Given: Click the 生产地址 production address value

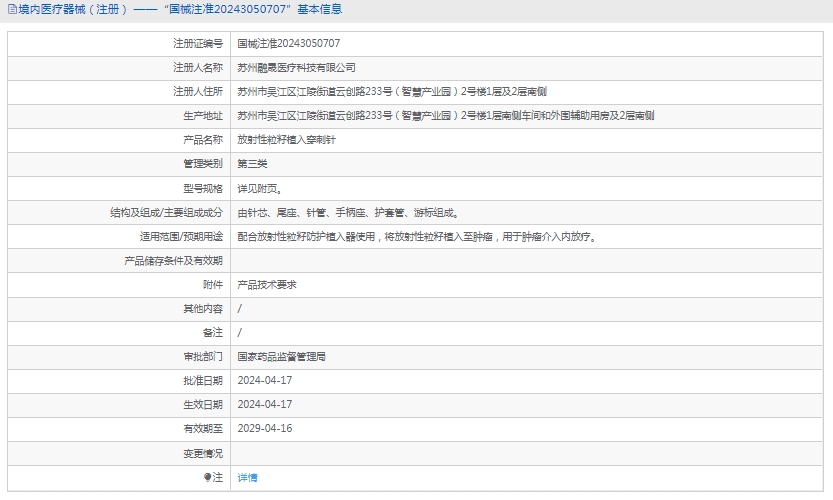Looking at the screenshot, I should (445, 116).
